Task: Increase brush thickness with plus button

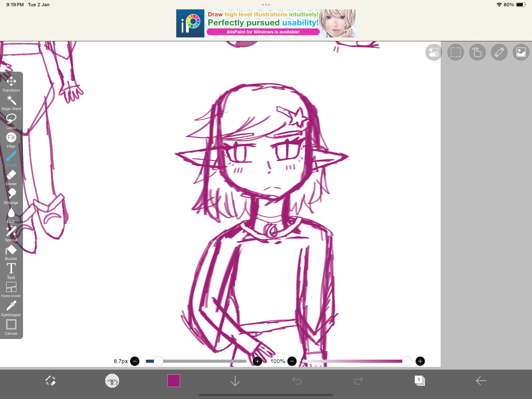Action: pos(257,361)
